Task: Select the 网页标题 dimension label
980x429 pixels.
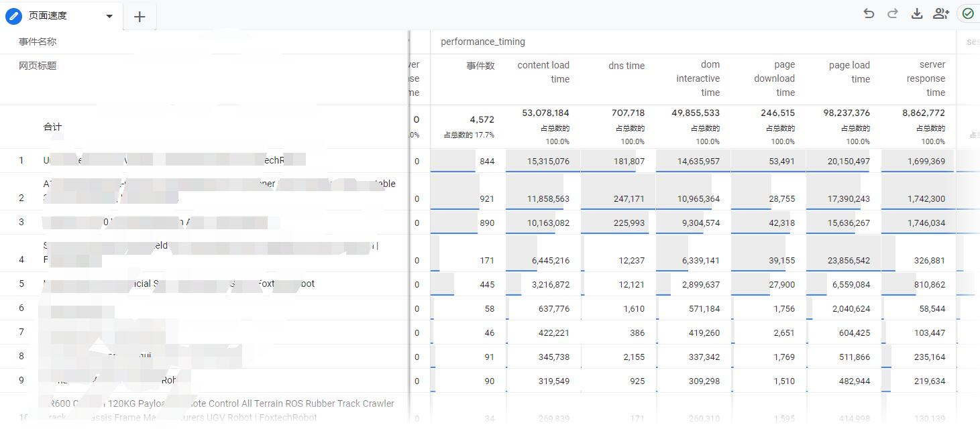Action: (x=39, y=65)
